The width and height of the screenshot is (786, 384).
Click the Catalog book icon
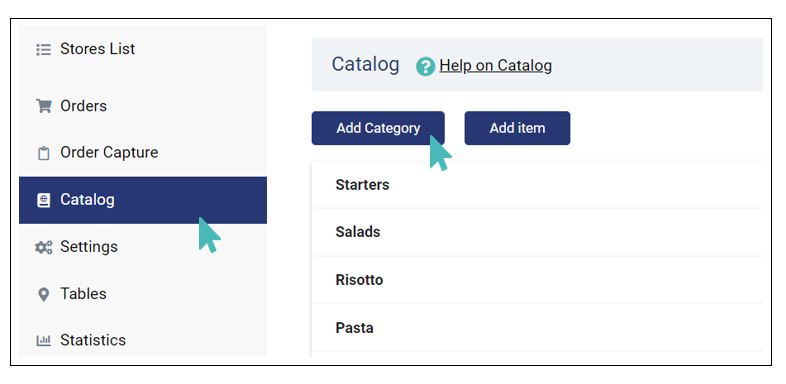[44, 200]
